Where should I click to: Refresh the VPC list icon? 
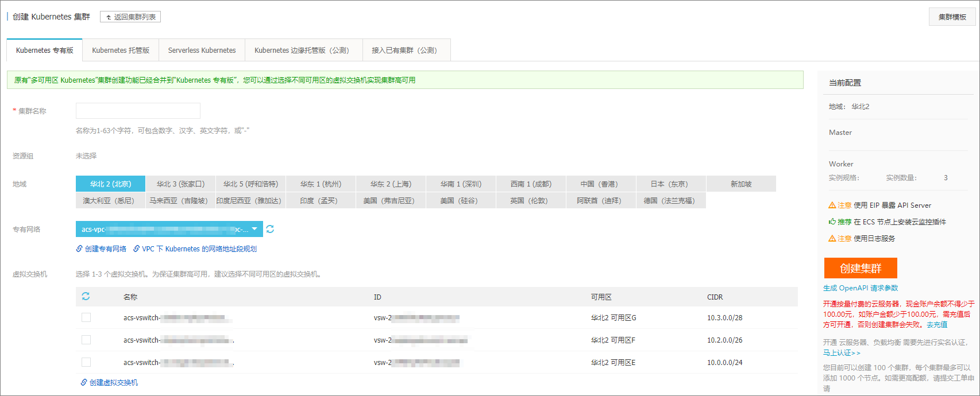(x=270, y=229)
